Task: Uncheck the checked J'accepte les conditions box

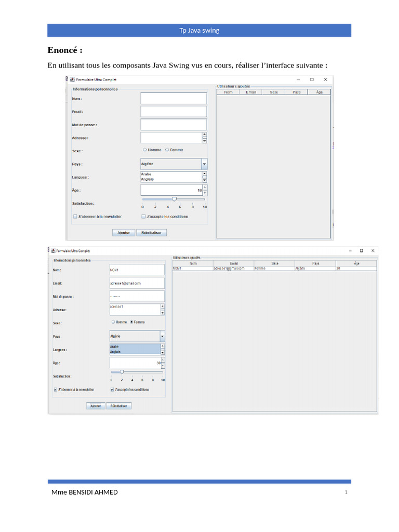Action: (x=112, y=390)
